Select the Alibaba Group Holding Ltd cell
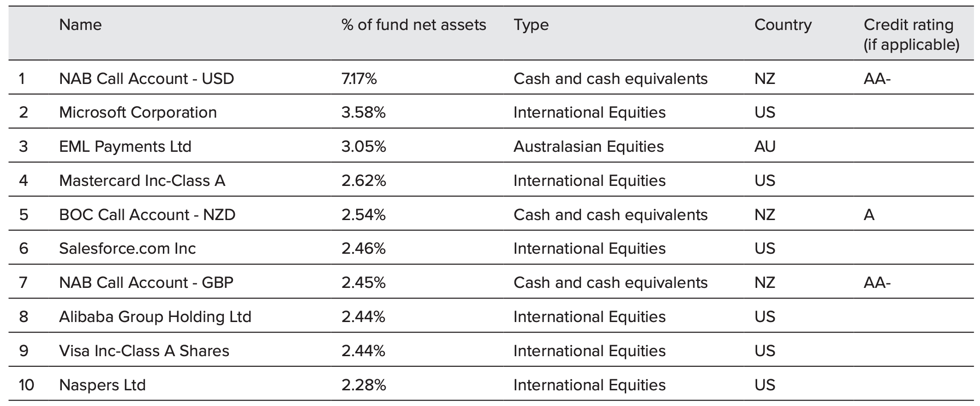 [155, 316]
